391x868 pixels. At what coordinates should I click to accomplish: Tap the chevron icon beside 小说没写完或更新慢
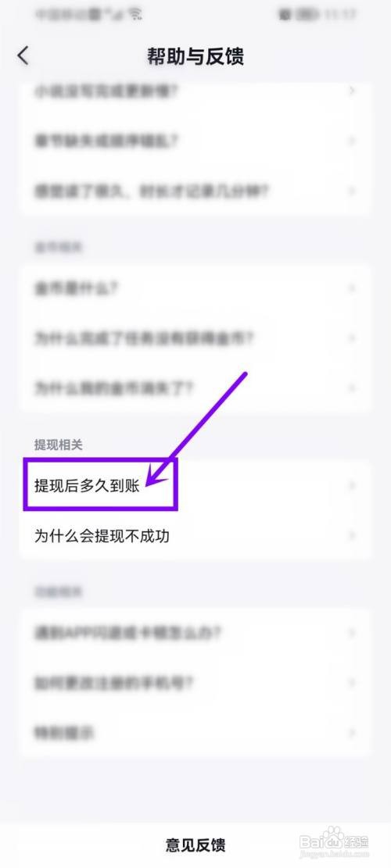click(351, 91)
